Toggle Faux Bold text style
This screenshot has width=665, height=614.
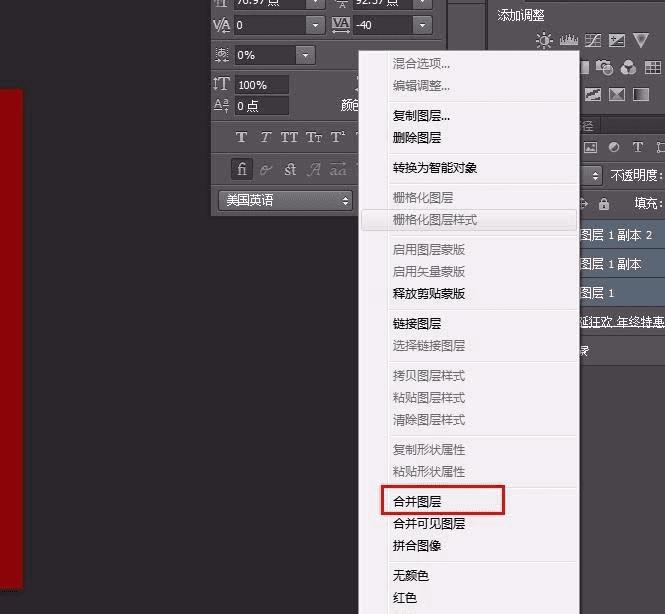click(241, 137)
